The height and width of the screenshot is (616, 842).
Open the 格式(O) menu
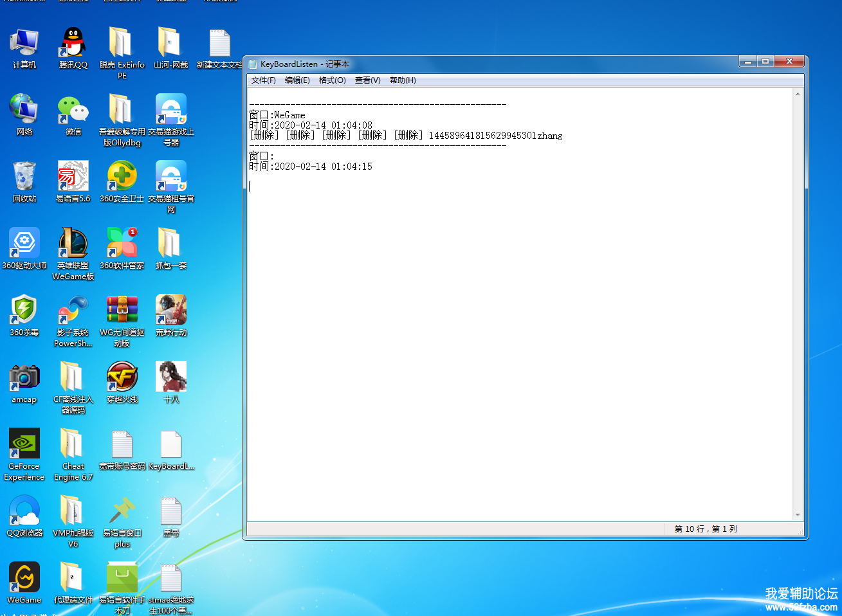click(332, 80)
